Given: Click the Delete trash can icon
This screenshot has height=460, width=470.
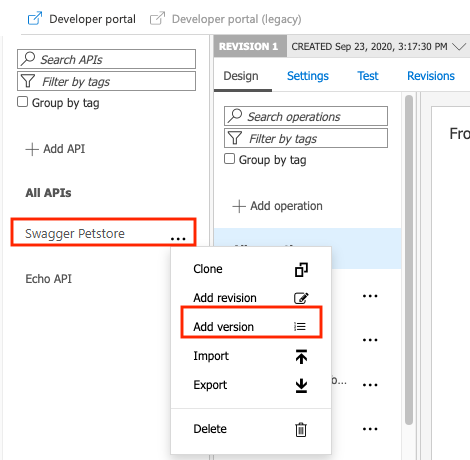Looking at the screenshot, I should [301, 429].
